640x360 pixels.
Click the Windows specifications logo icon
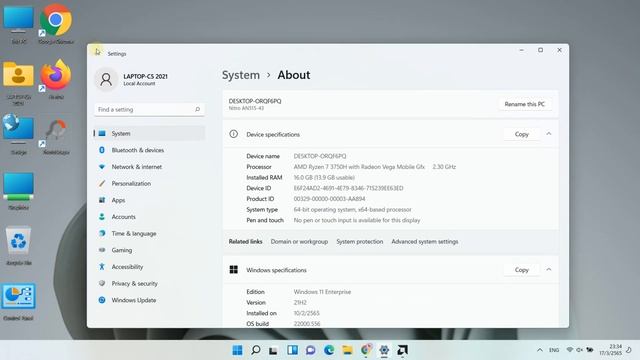pos(233,270)
